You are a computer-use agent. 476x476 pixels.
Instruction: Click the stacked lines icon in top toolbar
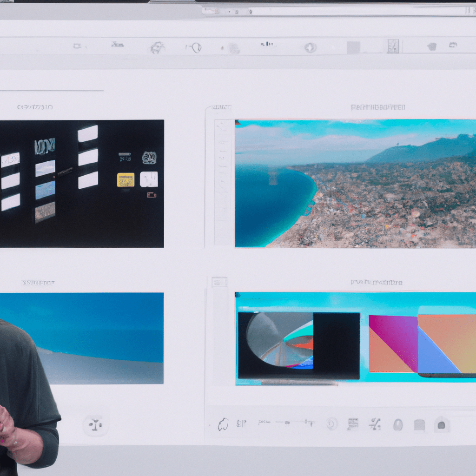click(117, 44)
